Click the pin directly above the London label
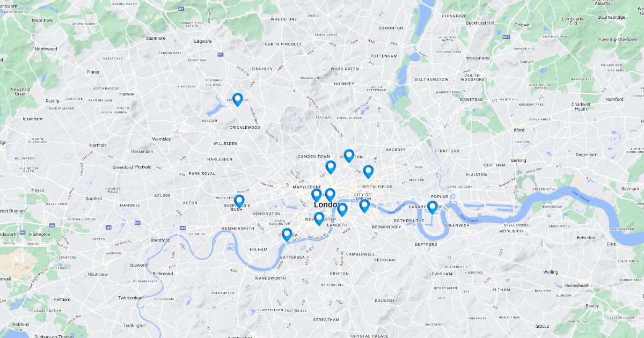Image resolution: width=644 pixels, height=338 pixels. pyautogui.click(x=330, y=195)
